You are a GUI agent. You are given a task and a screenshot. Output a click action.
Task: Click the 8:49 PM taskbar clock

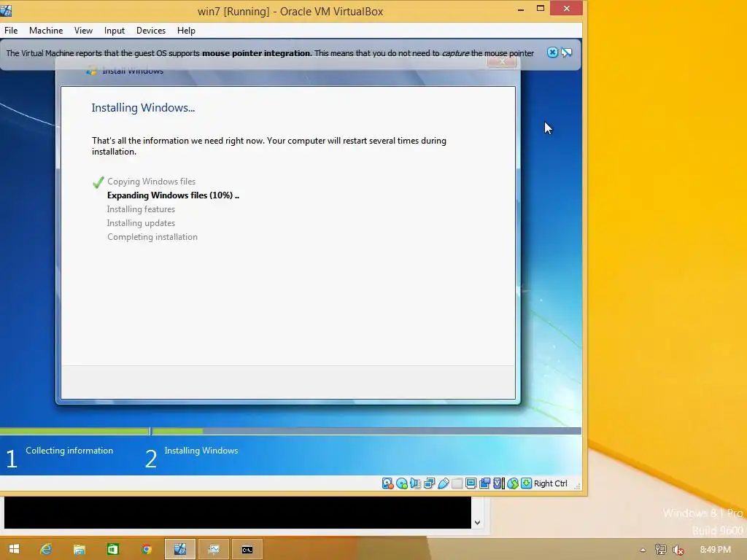click(715, 550)
